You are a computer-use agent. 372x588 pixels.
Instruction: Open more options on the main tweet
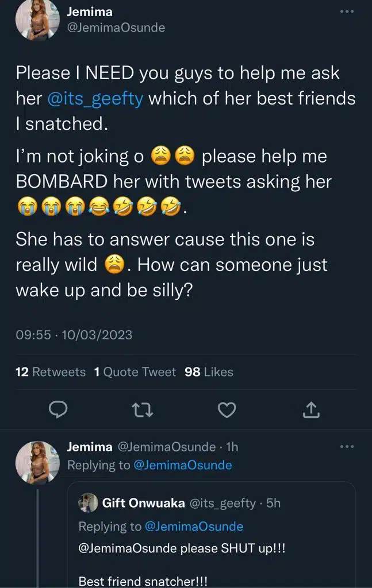pos(346,11)
